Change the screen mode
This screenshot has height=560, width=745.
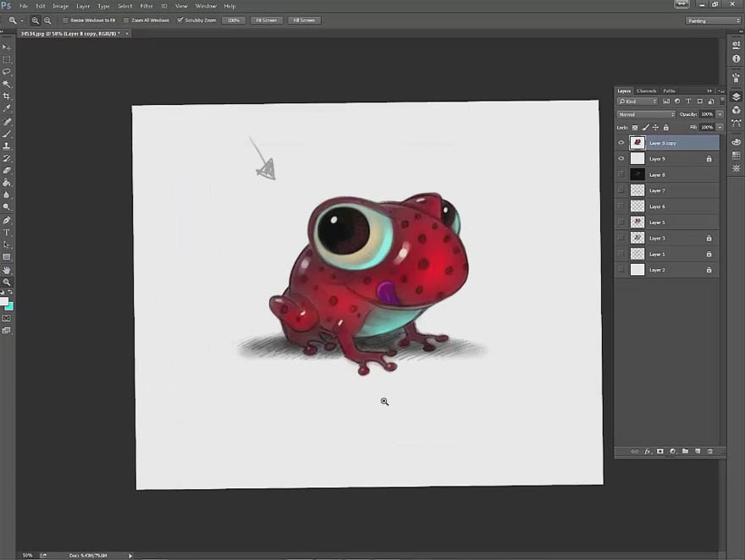click(6, 330)
